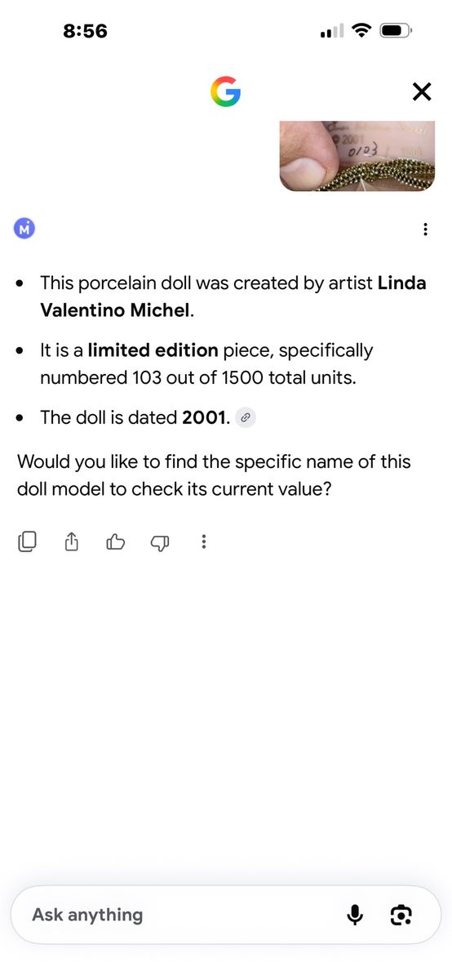Tap the 8:56 clock in status bar
Image resolution: width=452 pixels, height=980 pixels.
pos(85,31)
